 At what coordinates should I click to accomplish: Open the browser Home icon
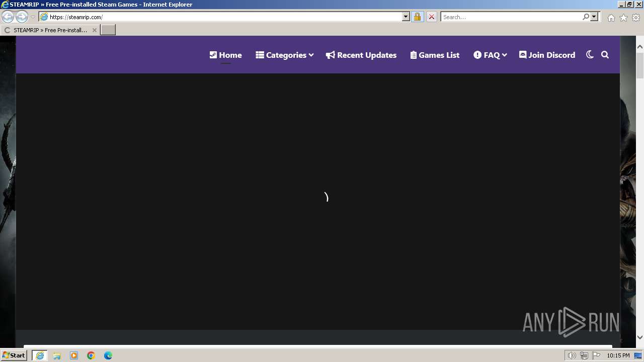pyautogui.click(x=611, y=18)
